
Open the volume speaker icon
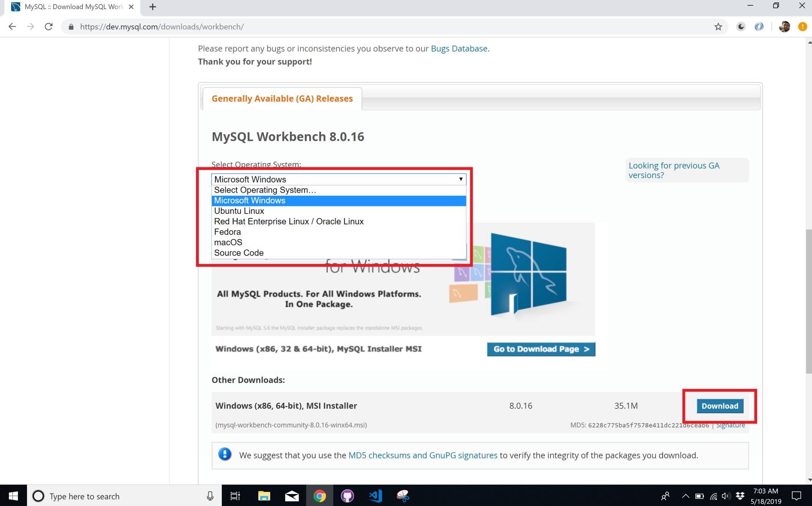(x=726, y=496)
